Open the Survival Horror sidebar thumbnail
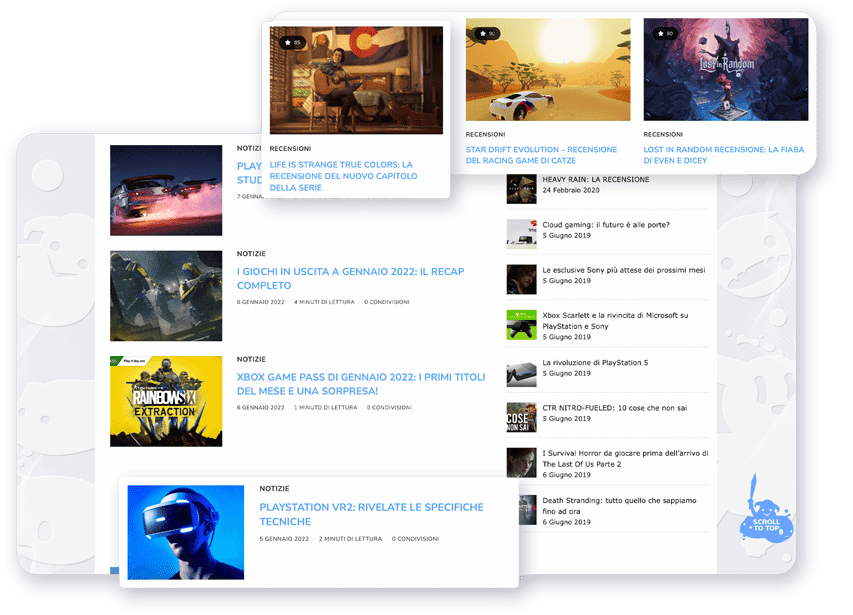This screenshot has width=853, height=615. (521, 463)
